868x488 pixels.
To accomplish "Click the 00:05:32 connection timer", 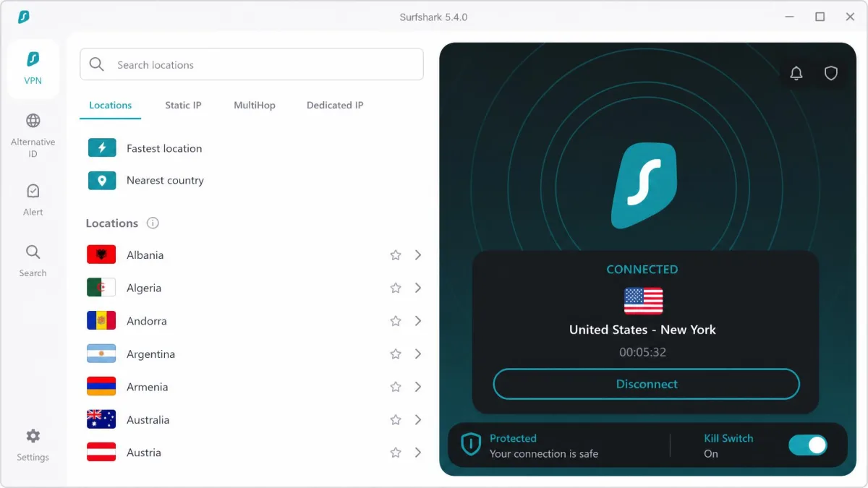I will (642, 353).
